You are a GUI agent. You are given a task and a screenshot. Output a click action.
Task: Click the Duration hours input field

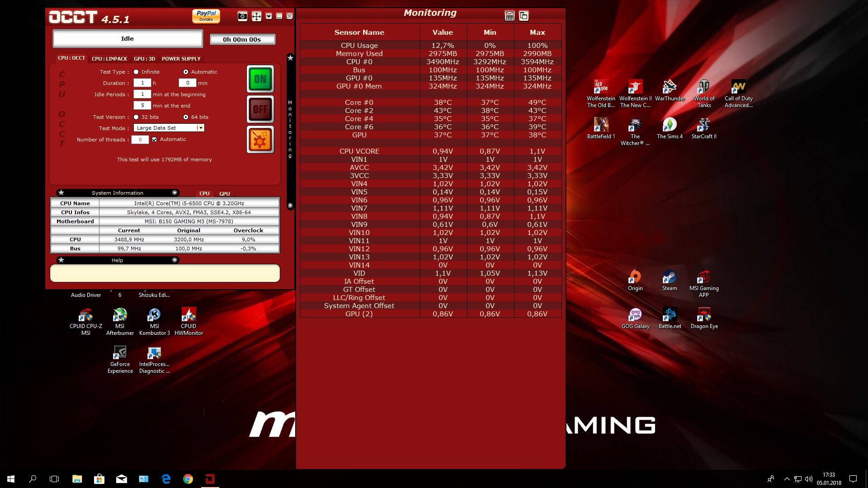[142, 83]
